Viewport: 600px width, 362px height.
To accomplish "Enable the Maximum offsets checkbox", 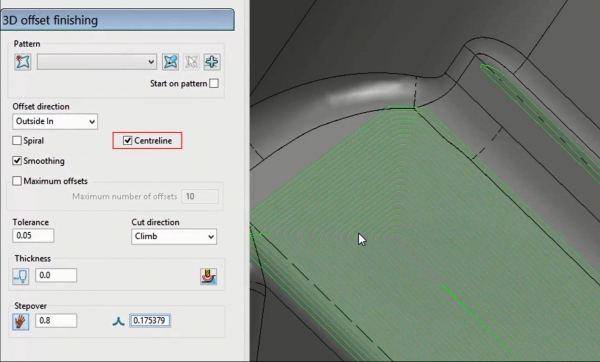I will coord(17,181).
